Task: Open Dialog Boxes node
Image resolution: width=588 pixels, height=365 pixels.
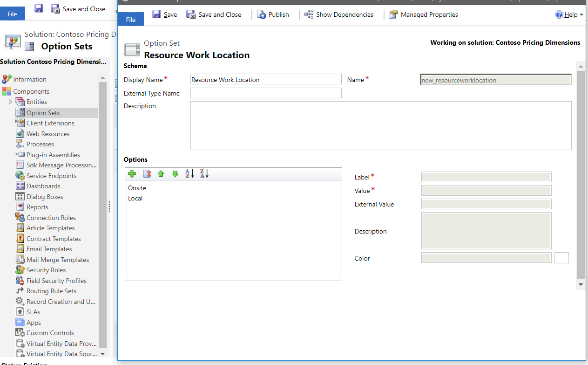Action: 45,197
